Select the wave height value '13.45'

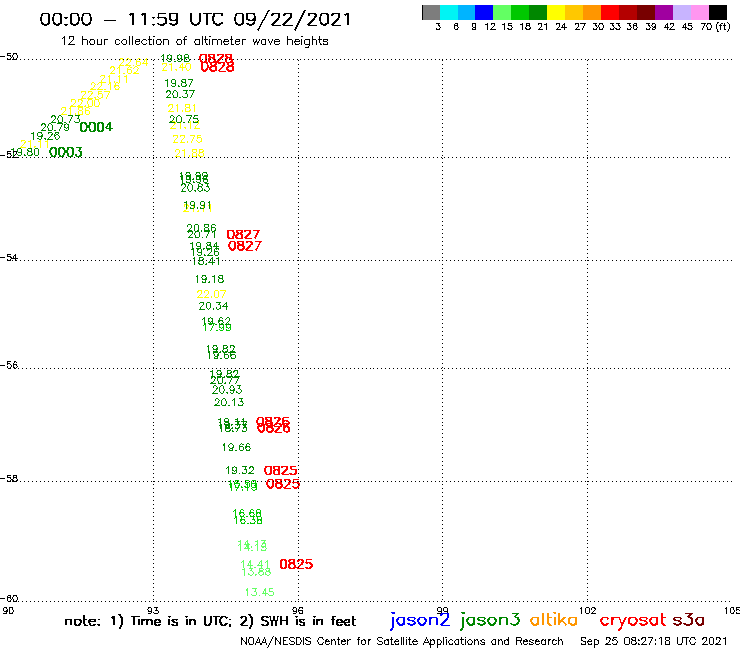(260, 592)
